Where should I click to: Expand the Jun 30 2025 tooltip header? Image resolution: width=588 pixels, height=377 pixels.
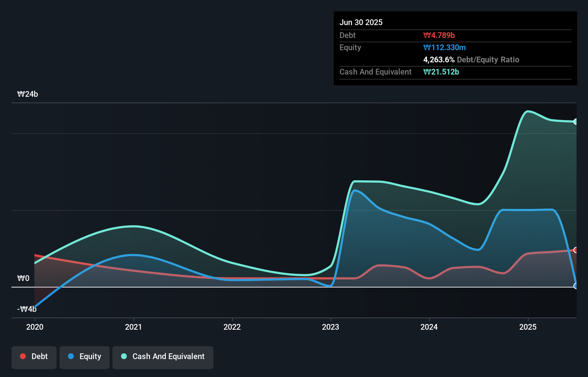point(361,22)
